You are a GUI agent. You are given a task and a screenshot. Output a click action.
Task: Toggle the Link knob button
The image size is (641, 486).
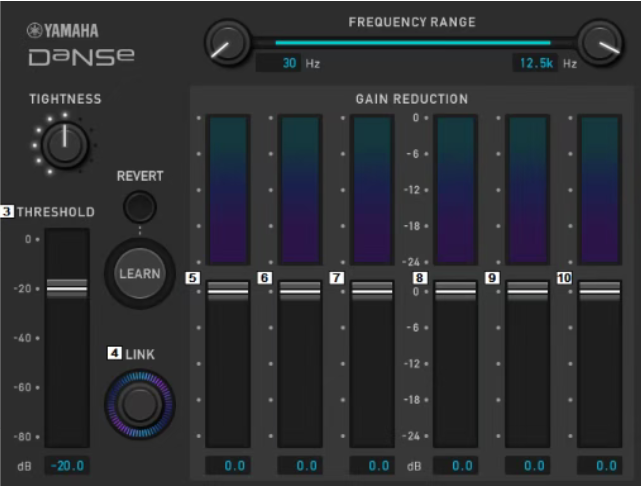[140, 404]
